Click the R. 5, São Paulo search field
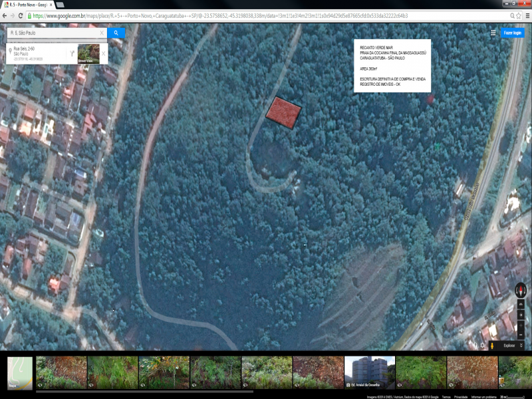Screen dimensions: 532x399 pos(55,33)
